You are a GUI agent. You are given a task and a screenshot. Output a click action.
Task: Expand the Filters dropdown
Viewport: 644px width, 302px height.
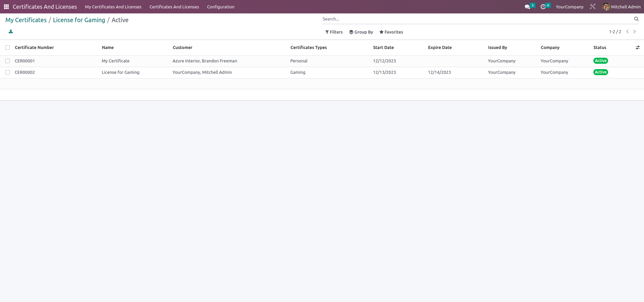click(x=334, y=32)
